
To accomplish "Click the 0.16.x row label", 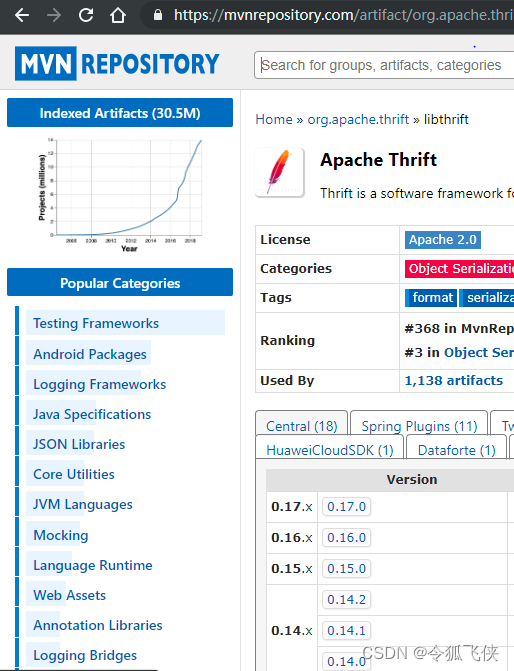I will tap(292, 537).
